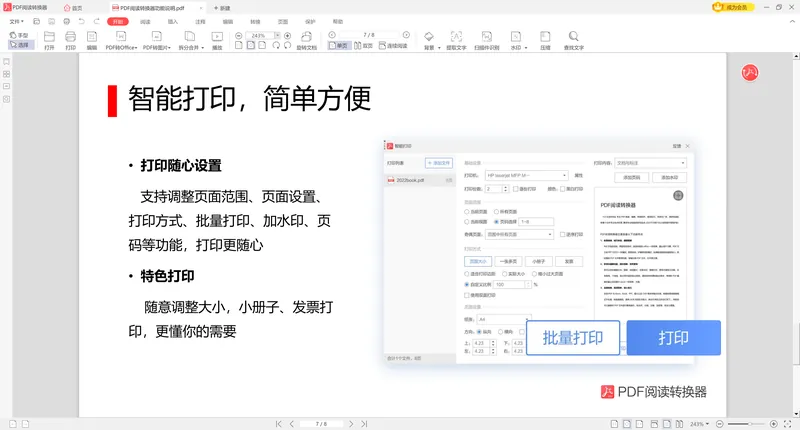
Task: Select the 阅读 (Read) ribbon tab
Action: click(145, 21)
